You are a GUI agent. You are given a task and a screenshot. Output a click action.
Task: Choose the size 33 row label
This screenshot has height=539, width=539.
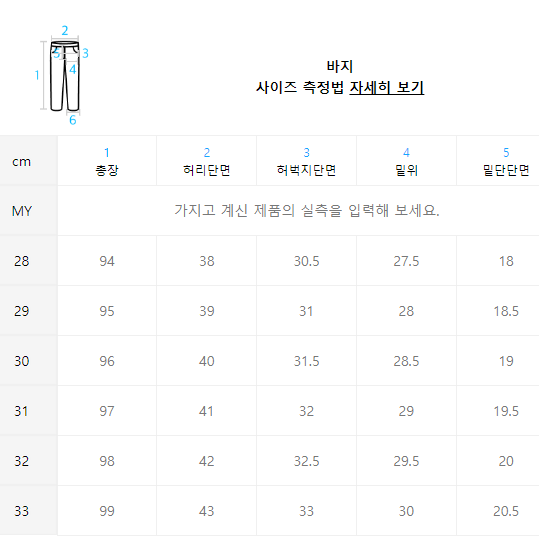point(22,511)
